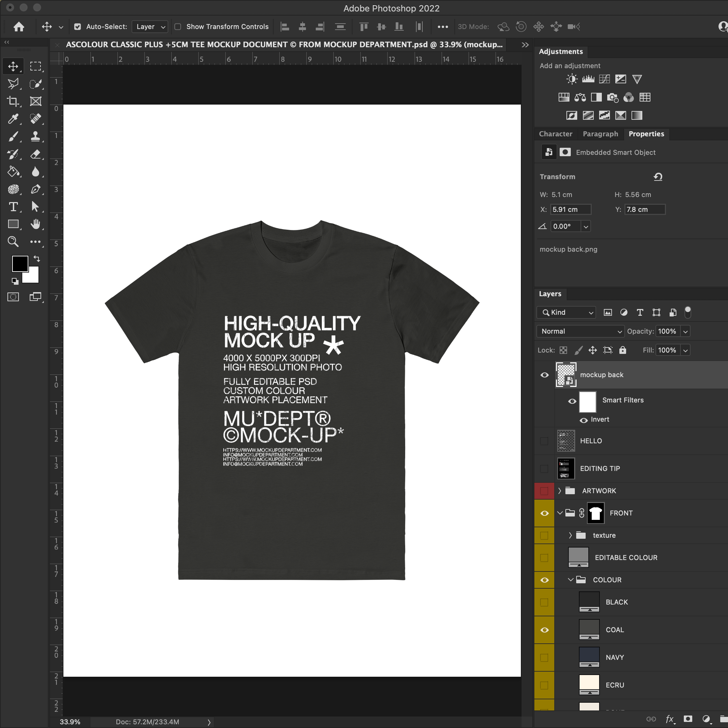Show the HELLO layer
The image size is (728, 728).
pos(544,441)
